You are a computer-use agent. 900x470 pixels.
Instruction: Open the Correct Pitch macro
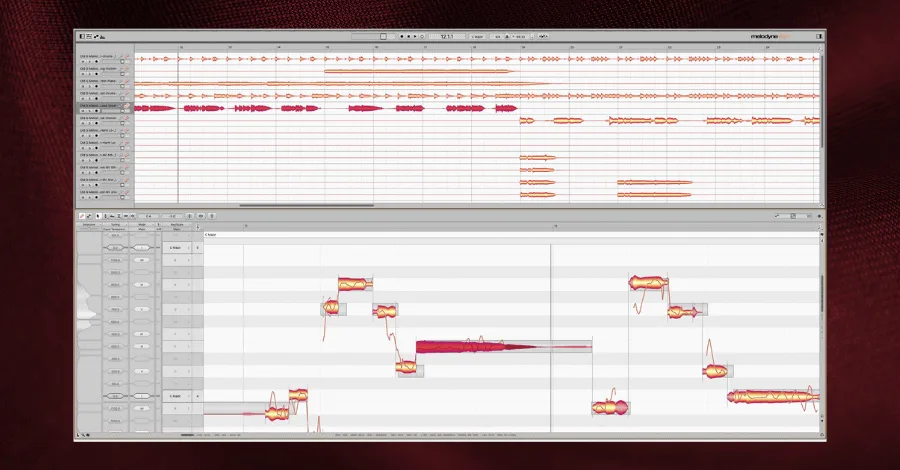[x=190, y=216]
